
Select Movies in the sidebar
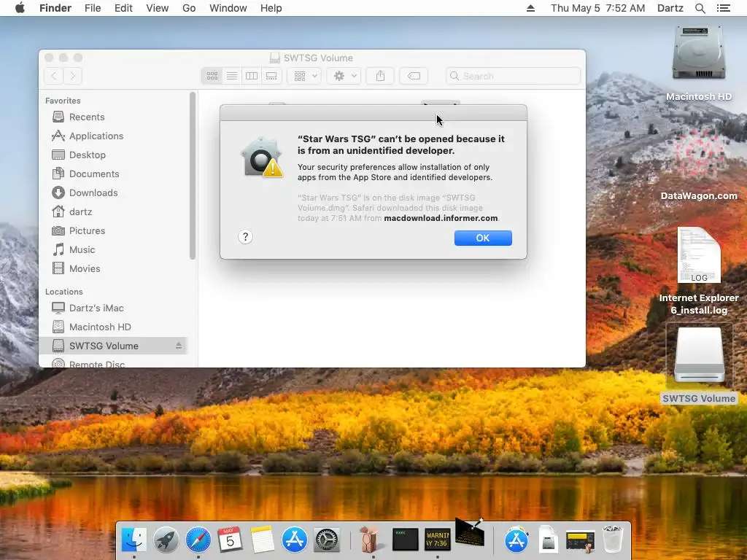click(x=115, y=268)
